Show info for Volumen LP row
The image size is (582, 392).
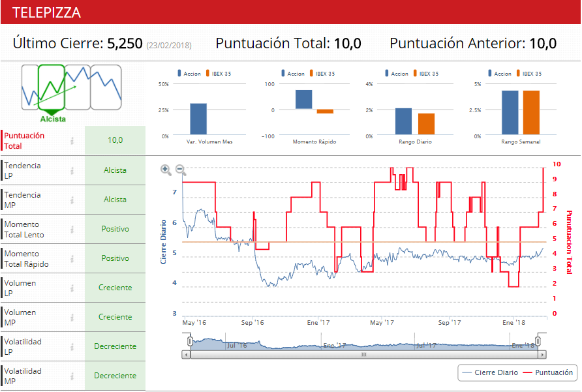pyautogui.click(x=72, y=288)
